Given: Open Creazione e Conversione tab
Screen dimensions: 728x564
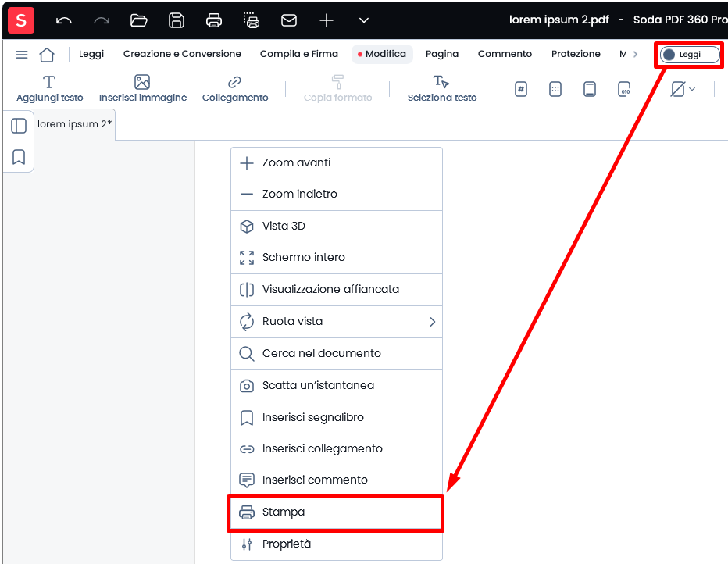Looking at the screenshot, I should tap(182, 54).
